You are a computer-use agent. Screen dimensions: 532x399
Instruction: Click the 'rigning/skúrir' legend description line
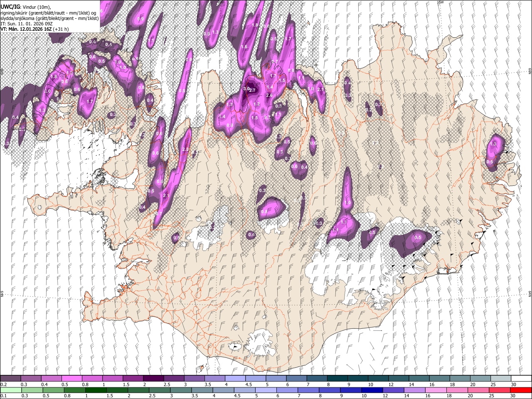pos(49,13)
